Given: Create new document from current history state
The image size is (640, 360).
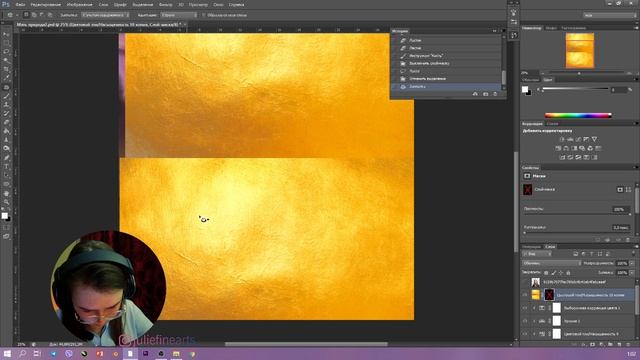Looking at the screenshot, I should 475,94.
